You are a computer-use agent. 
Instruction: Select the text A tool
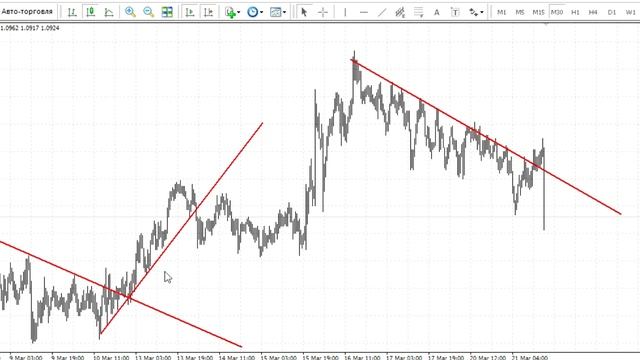click(x=436, y=12)
